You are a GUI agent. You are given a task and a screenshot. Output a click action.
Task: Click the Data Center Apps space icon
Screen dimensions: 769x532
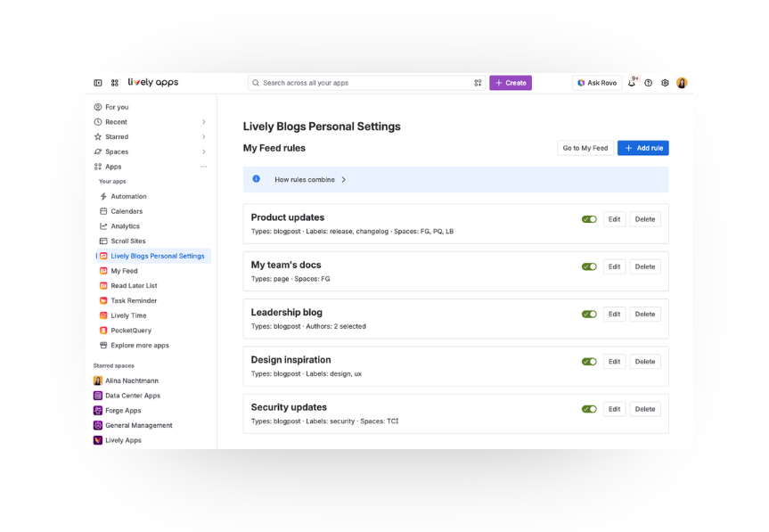(x=98, y=395)
